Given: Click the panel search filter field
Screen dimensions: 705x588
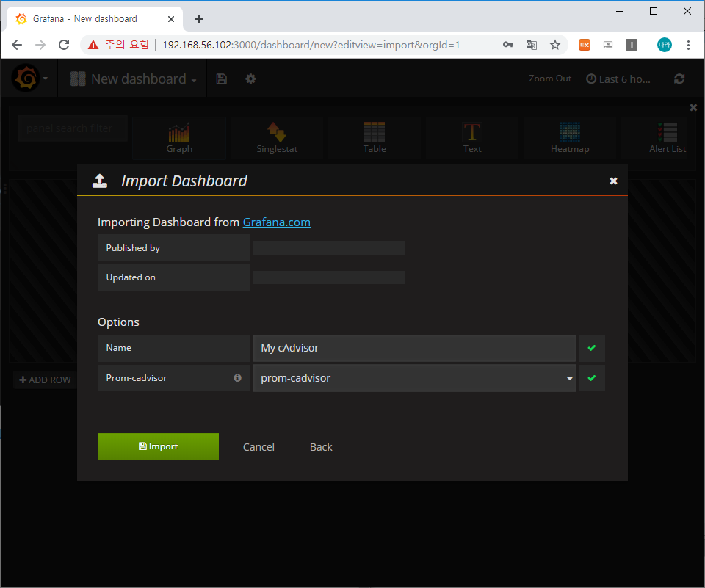Looking at the screenshot, I should [x=73, y=128].
